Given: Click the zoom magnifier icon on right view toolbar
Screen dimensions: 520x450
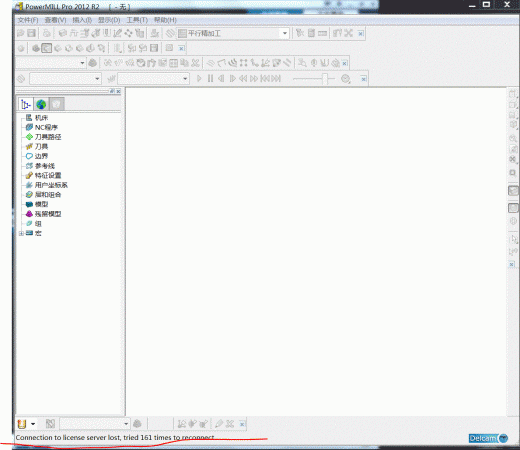Looking at the screenshot, I should click(513, 138).
